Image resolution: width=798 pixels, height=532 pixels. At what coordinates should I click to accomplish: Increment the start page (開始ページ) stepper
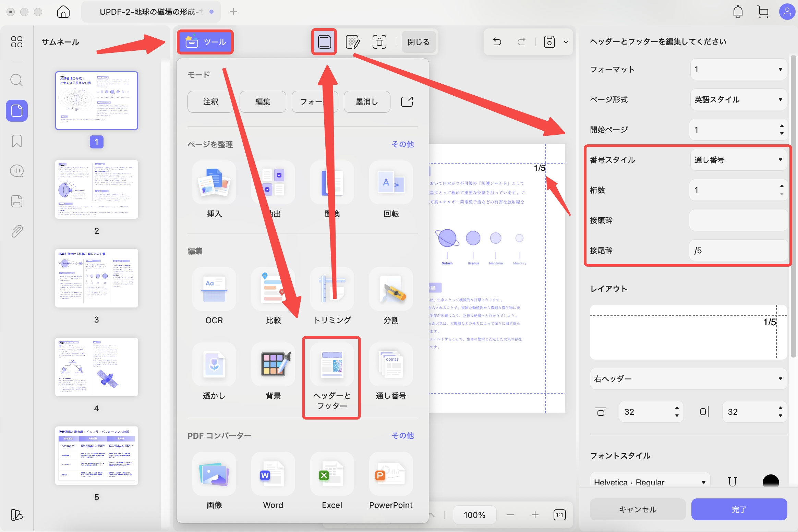(782, 125)
